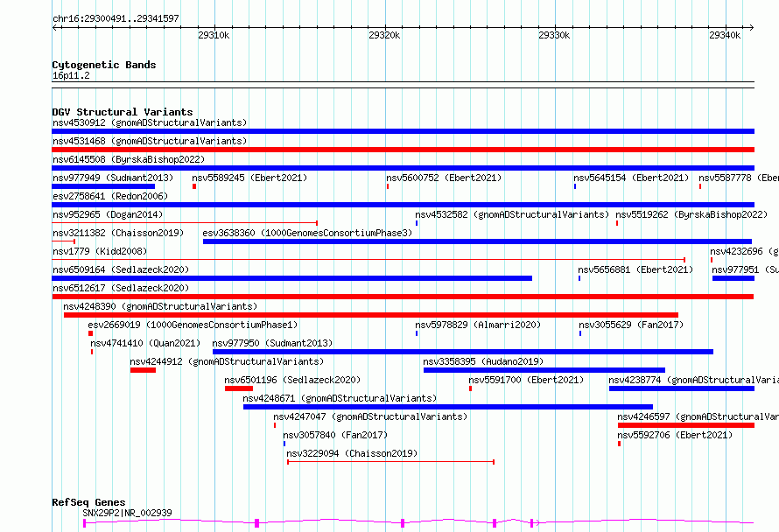This screenshot has height=532, width=779.
Task: Click nsv4530912 gnomAD variant label
Action: [150, 122]
